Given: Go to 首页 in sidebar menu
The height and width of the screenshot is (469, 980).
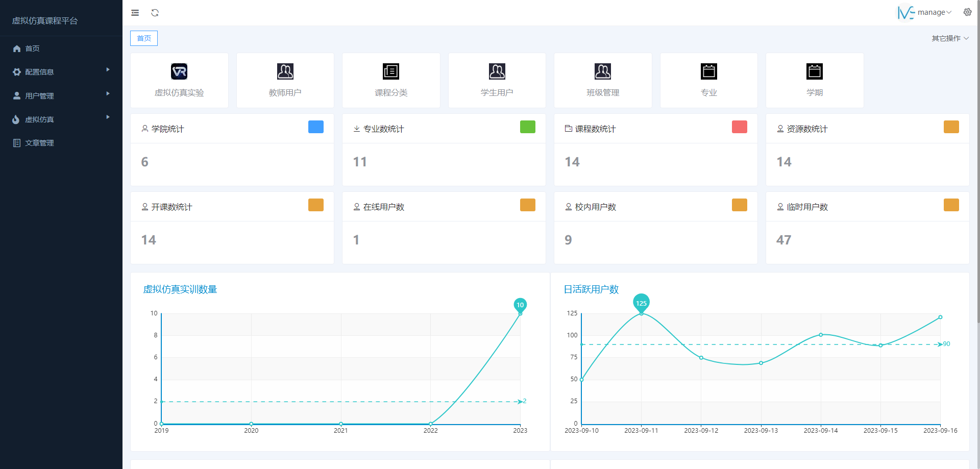Looking at the screenshot, I should 33,48.
